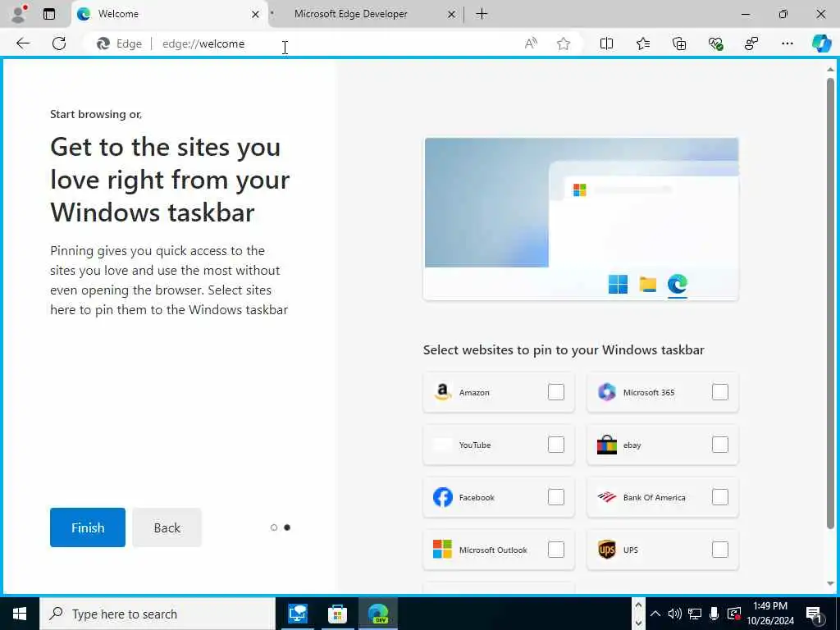
Task: Add page to favorites with star icon
Action: (563, 44)
